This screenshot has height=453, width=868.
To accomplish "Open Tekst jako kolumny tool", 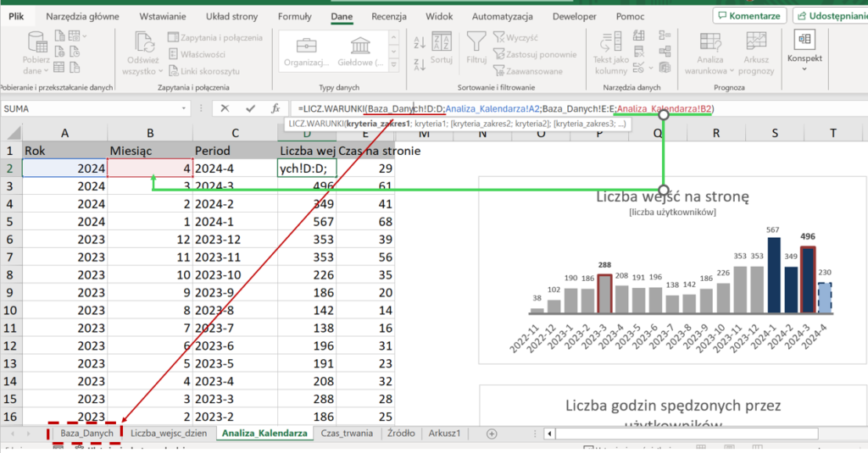I will (x=610, y=42).
